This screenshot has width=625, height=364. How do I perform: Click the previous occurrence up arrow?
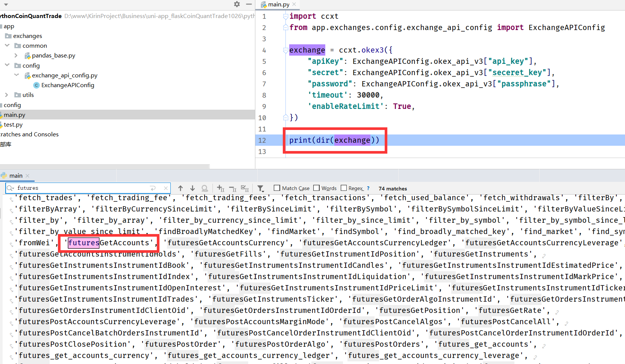pyautogui.click(x=181, y=188)
